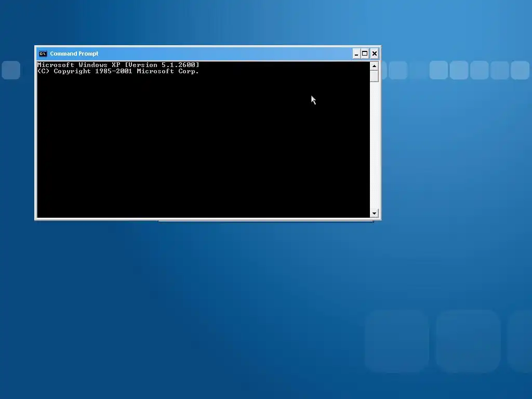This screenshot has width=532, height=399.
Task: Maximize the Command Prompt window
Action: click(x=365, y=54)
